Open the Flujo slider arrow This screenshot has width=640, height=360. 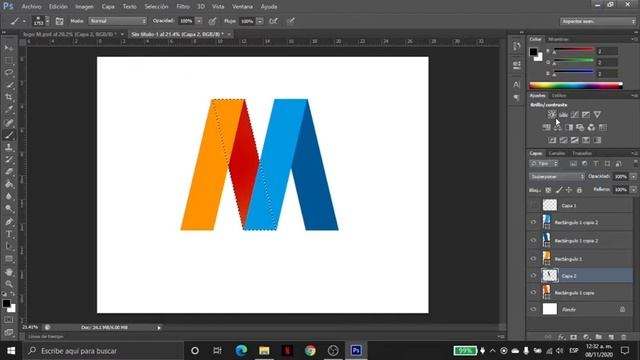[x=260, y=21]
